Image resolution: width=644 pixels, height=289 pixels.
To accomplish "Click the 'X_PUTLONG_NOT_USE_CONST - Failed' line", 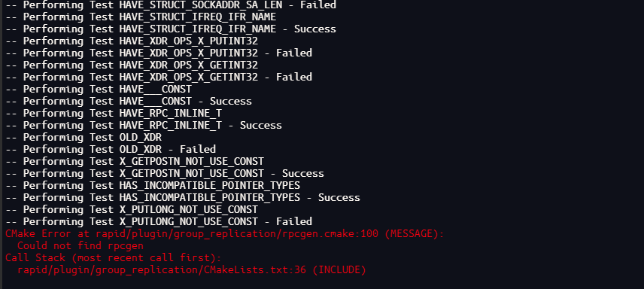I will 159,221.
